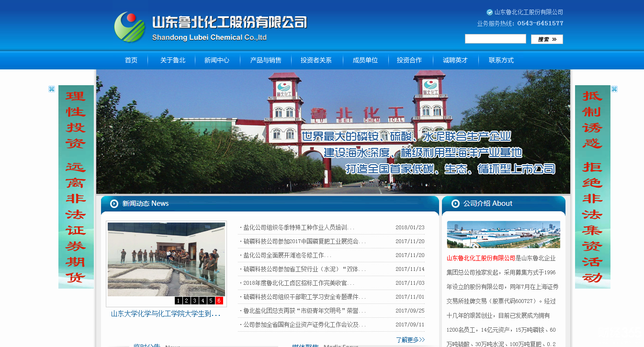Open 产品与销售 in the navigation bar

point(266,60)
